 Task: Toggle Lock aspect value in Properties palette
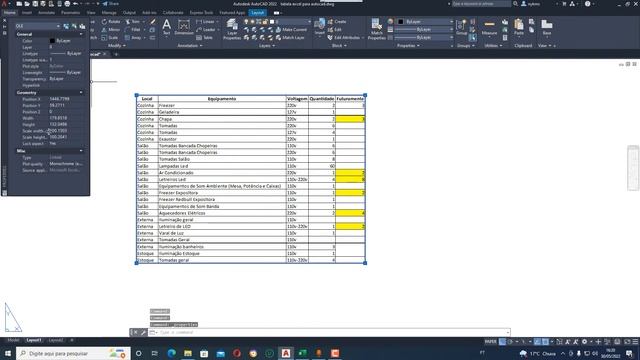53,144
